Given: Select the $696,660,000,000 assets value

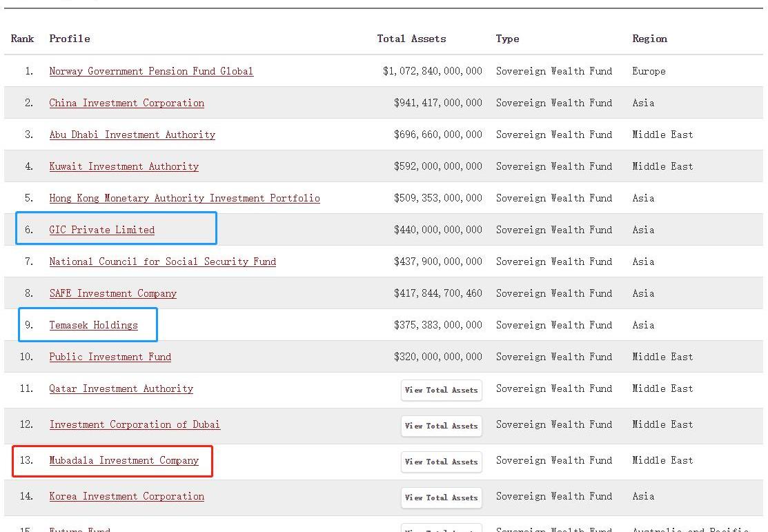Looking at the screenshot, I should coord(438,135).
